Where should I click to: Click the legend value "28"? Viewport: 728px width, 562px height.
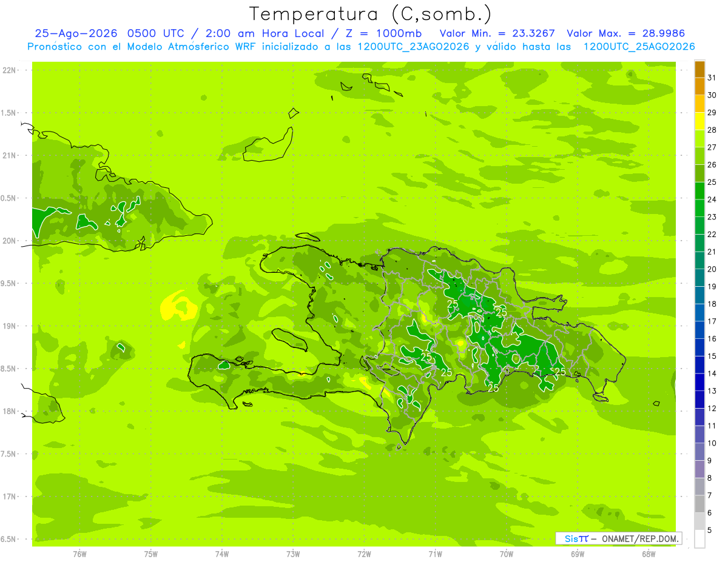tap(712, 130)
